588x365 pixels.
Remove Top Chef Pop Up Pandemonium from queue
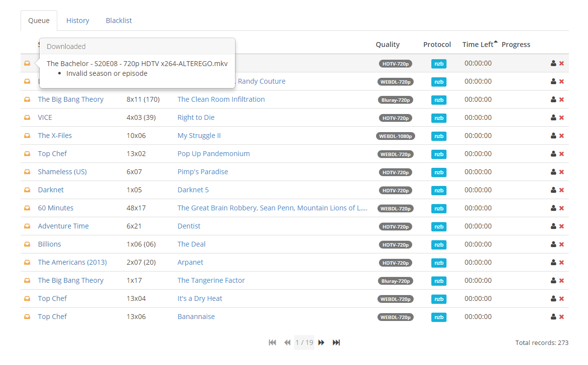(562, 154)
